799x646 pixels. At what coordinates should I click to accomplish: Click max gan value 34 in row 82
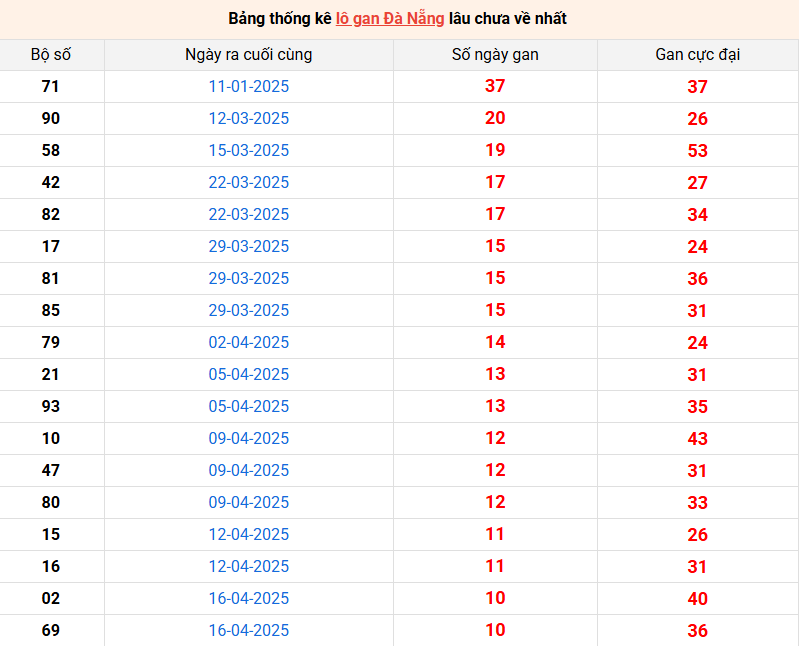(x=698, y=215)
